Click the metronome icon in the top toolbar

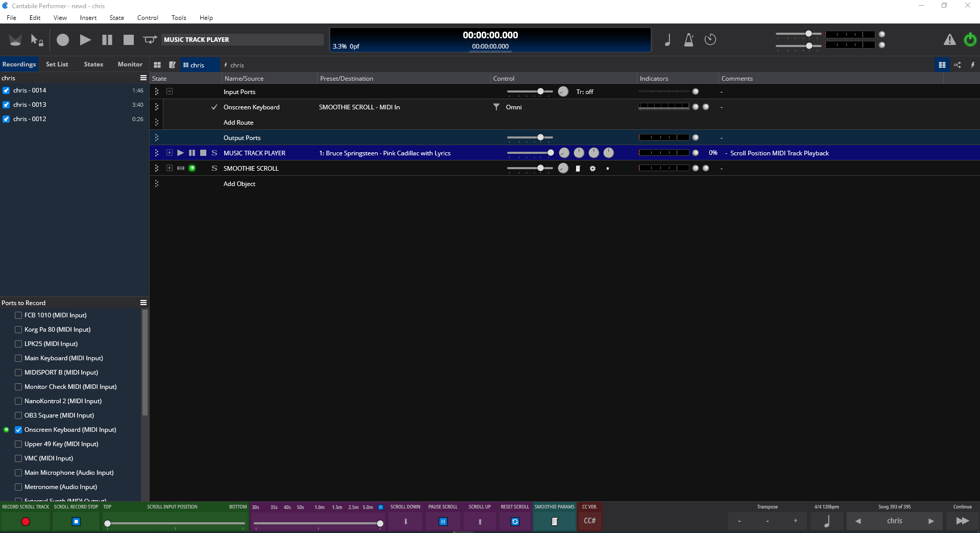(688, 40)
